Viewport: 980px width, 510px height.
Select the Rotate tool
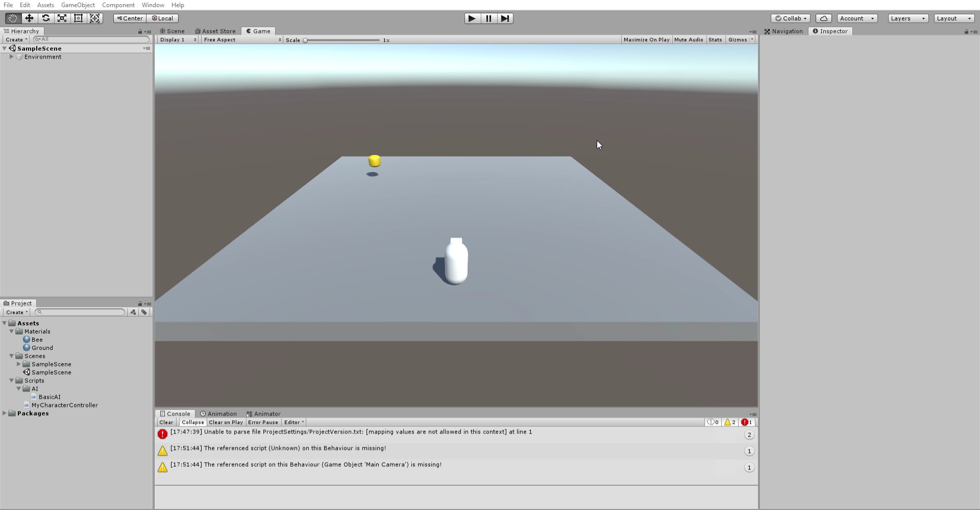(46, 18)
